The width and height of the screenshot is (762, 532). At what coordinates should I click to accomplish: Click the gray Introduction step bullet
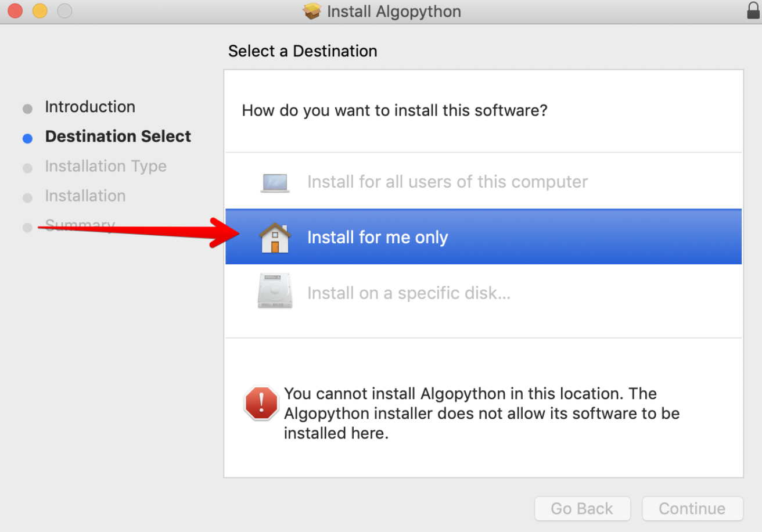tap(27, 109)
